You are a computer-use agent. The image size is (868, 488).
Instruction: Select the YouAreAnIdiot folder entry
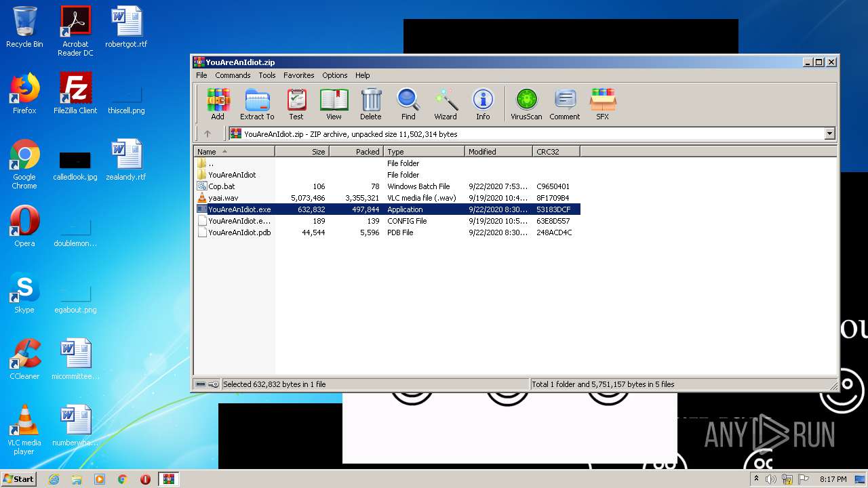(387, 175)
